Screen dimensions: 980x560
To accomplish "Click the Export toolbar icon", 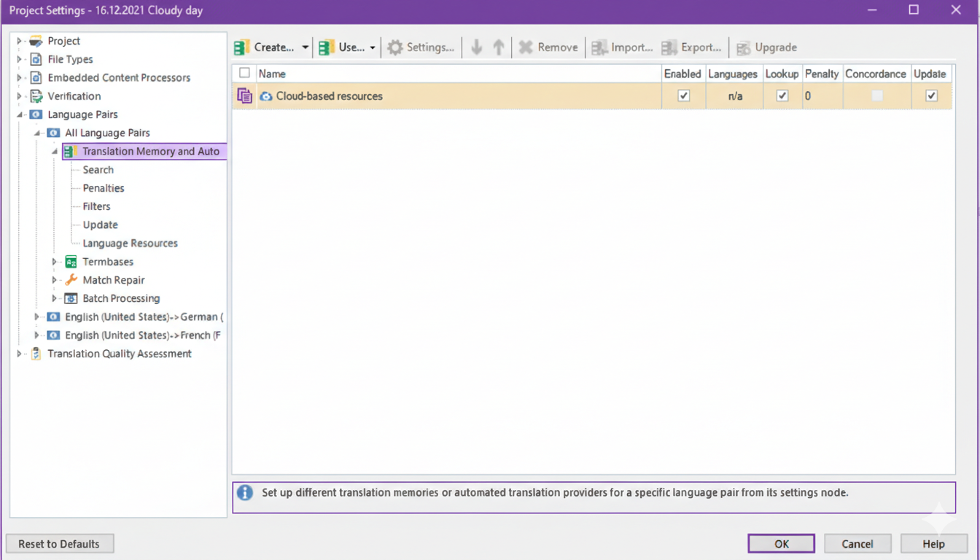I will tap(669, 47).
